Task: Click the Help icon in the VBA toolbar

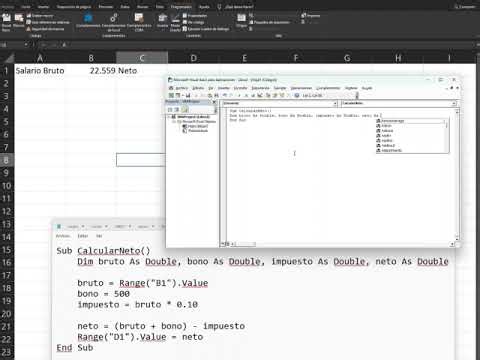Action: 297,95
